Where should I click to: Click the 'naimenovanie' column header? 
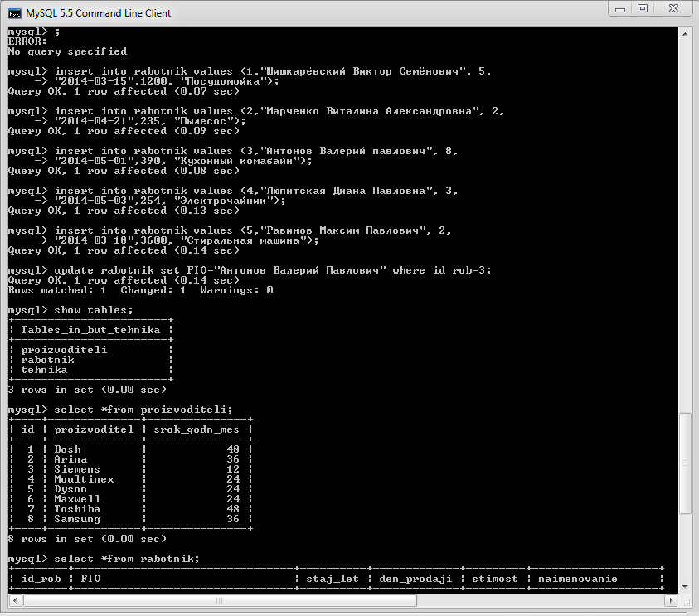[578, 579]
